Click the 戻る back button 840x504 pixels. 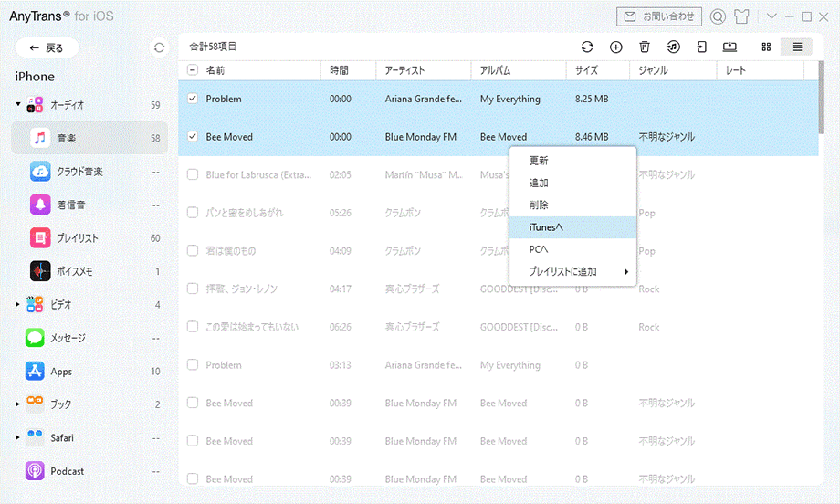[47, 47]
